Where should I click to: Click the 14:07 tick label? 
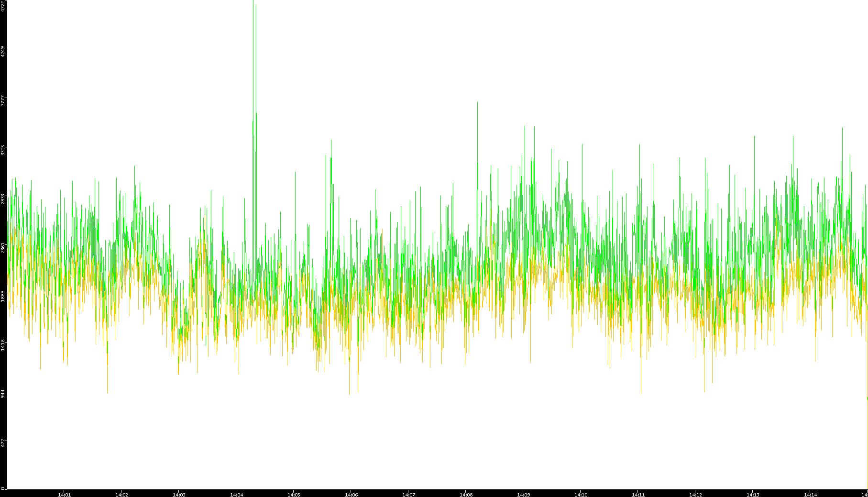pyautogui.click(x=408, y=495)
